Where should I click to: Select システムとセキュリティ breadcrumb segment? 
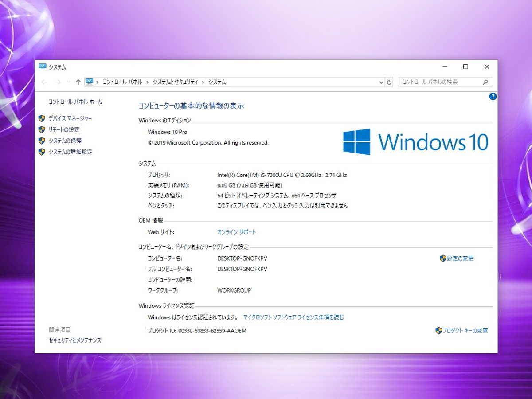(x=176, y=82)
